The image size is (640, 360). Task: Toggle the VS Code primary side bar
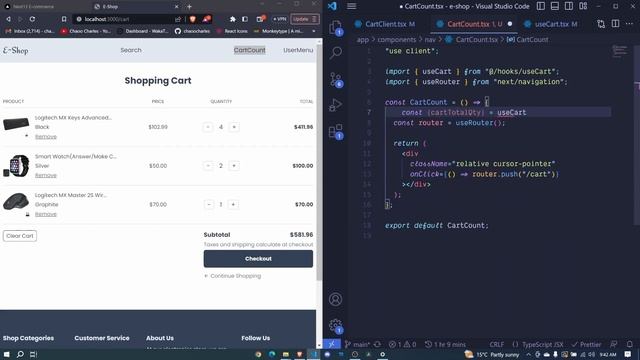[x=541, y=6]
